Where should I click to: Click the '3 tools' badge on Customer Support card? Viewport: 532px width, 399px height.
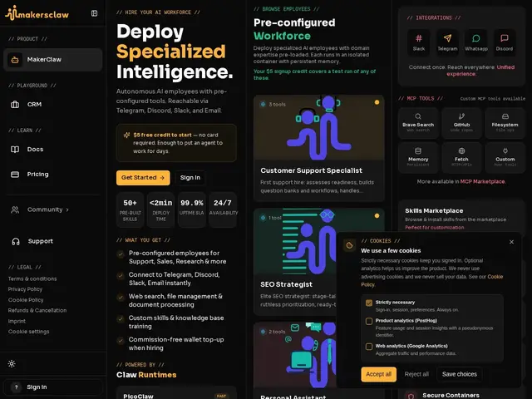273,105
